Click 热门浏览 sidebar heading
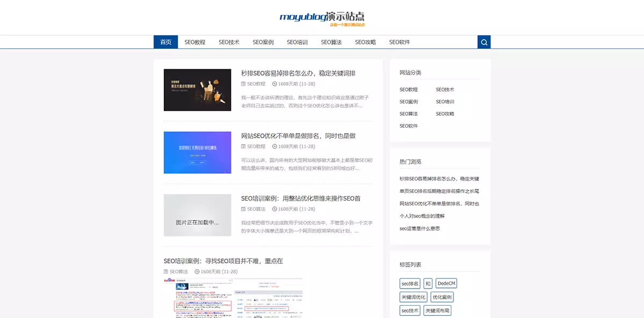The height and width of the screenshot is (318, 644). (x=411, y=161)
